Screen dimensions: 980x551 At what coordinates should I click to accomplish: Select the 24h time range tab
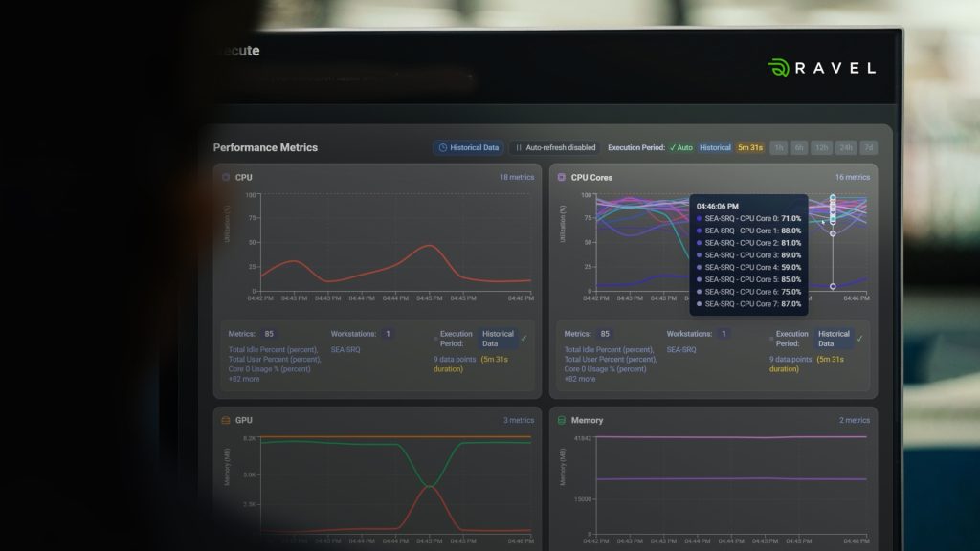pyautogui.click(x=845, y=148)
